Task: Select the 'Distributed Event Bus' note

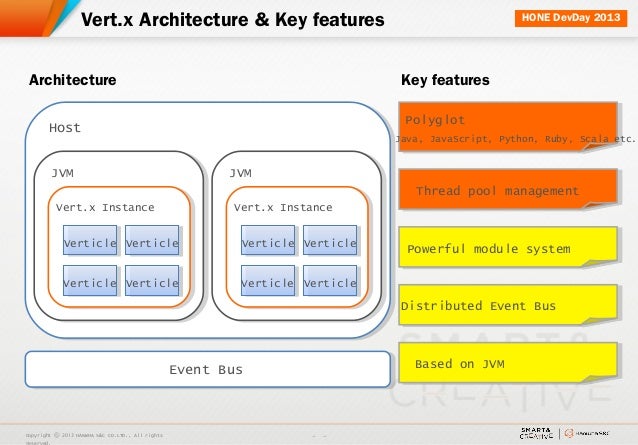Action: click(508, 305)
